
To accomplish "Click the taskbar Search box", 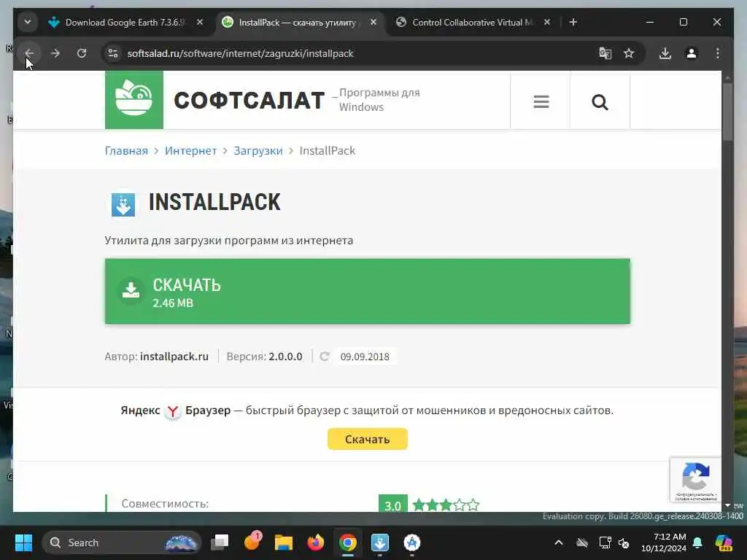I will 122,542.
